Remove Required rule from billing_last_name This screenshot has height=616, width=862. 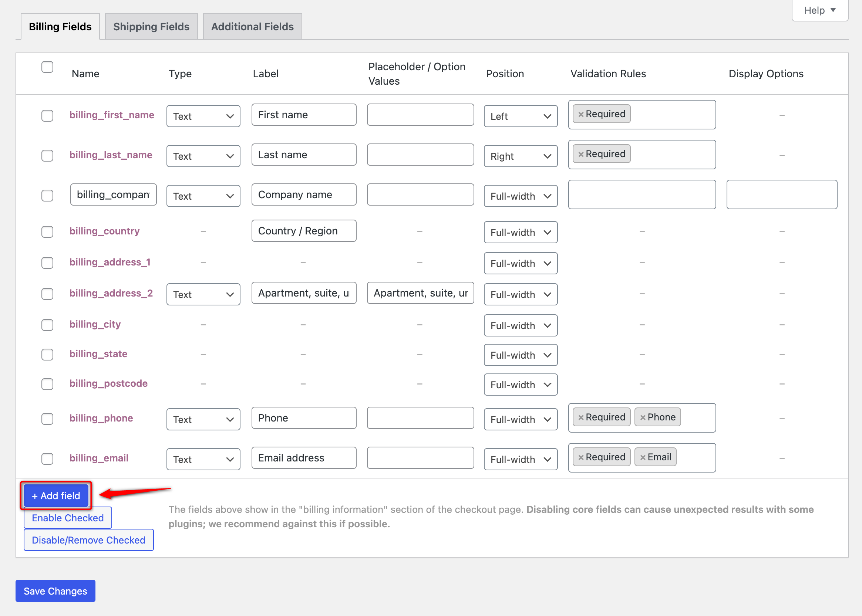581,154
